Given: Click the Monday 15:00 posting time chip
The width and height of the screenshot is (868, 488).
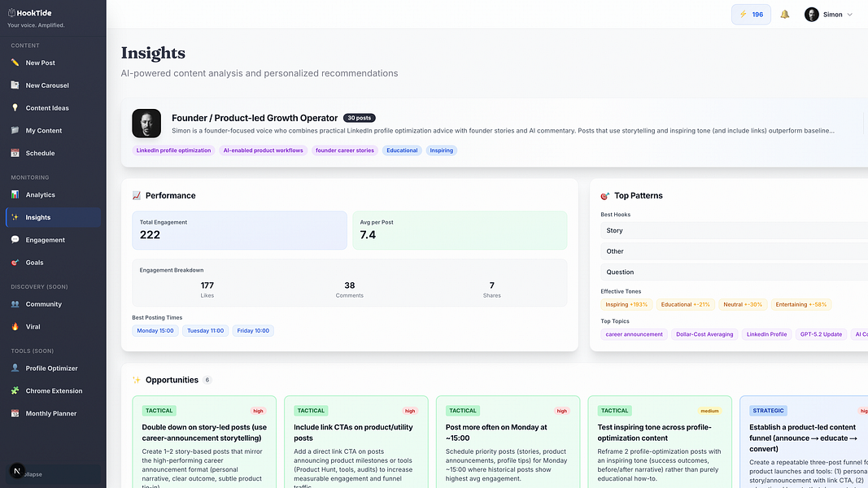Looking at the screenshot, I should point(155,331).
